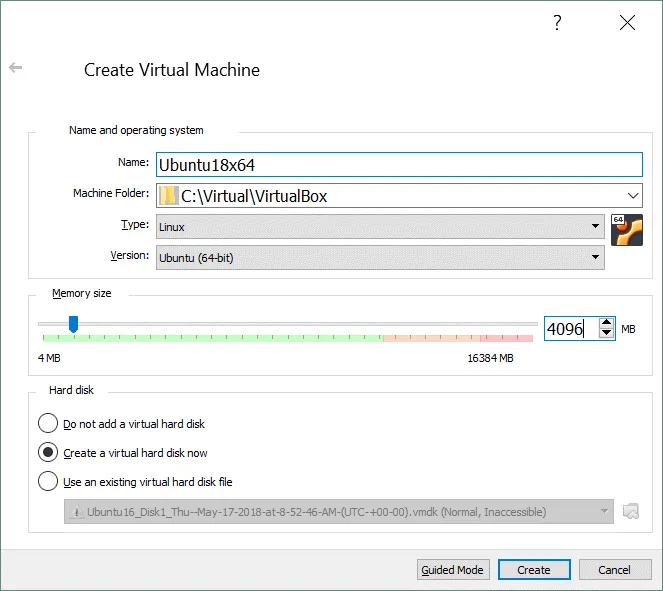Choose 'Use an existing virtual hard disk file'
Screen dimensions: 663x591
coord(47,481)
